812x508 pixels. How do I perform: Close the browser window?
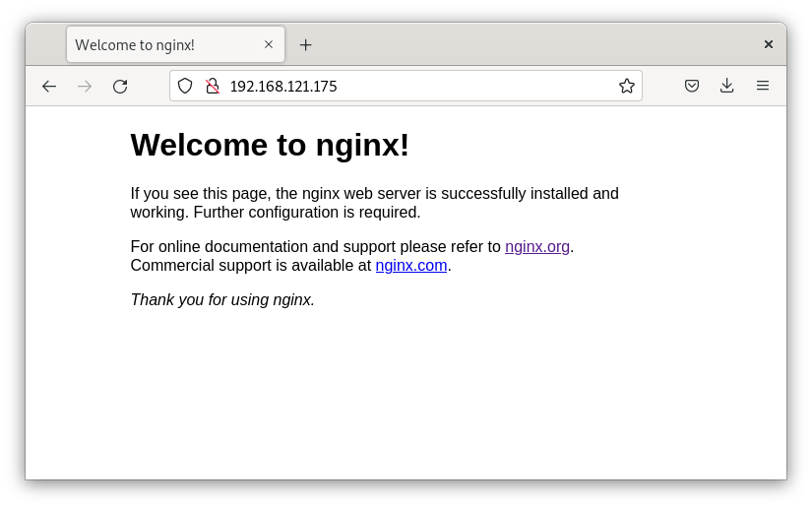pyautogui.click(x=769, y=44)
